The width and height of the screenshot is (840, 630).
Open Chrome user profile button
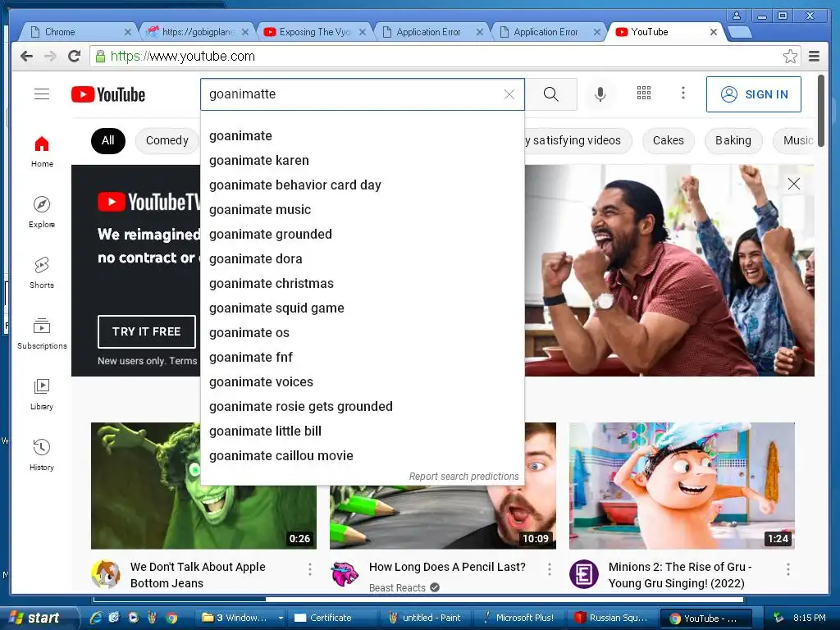coord(737,16)
